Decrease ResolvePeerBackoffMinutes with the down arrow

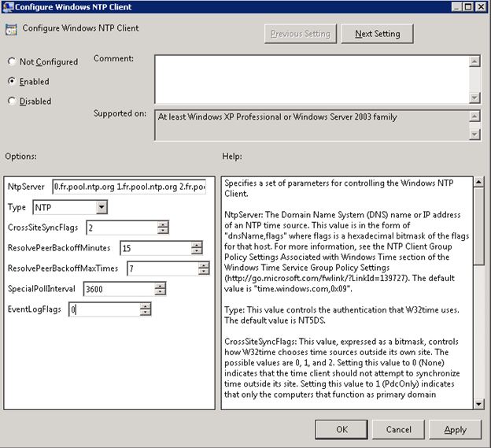(x=197, y=251)
